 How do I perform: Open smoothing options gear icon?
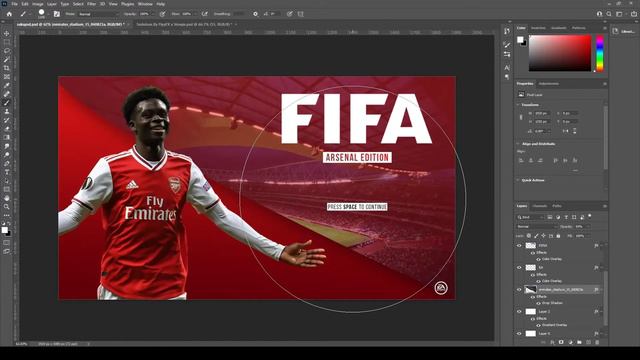pyautogui.click(x=256, y=14)
